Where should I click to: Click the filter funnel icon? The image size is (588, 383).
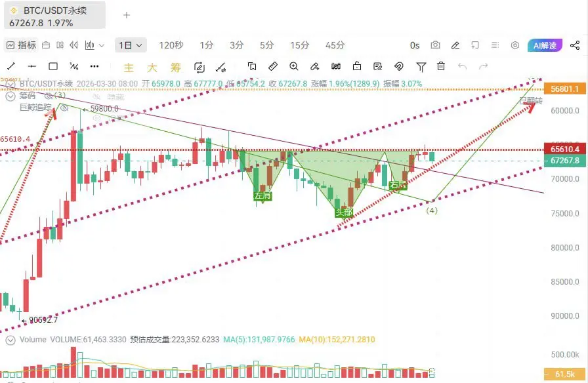click(x=421, y=67)
